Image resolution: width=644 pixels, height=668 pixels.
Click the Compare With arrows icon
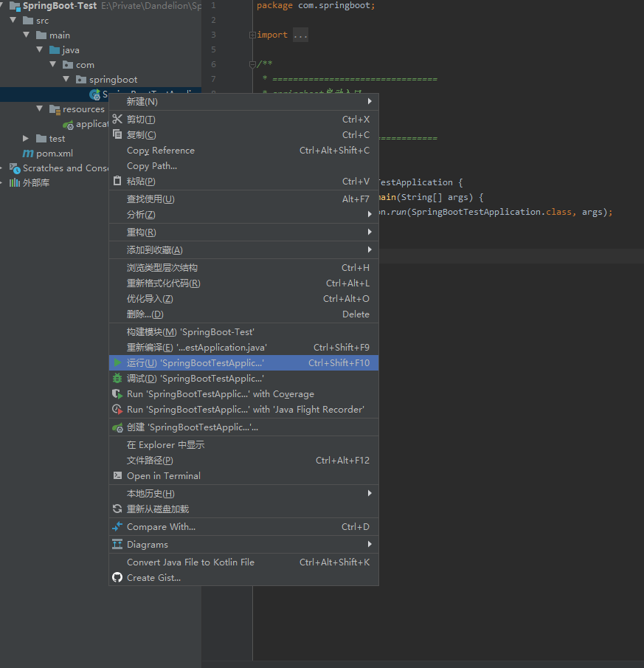(117, 527)
